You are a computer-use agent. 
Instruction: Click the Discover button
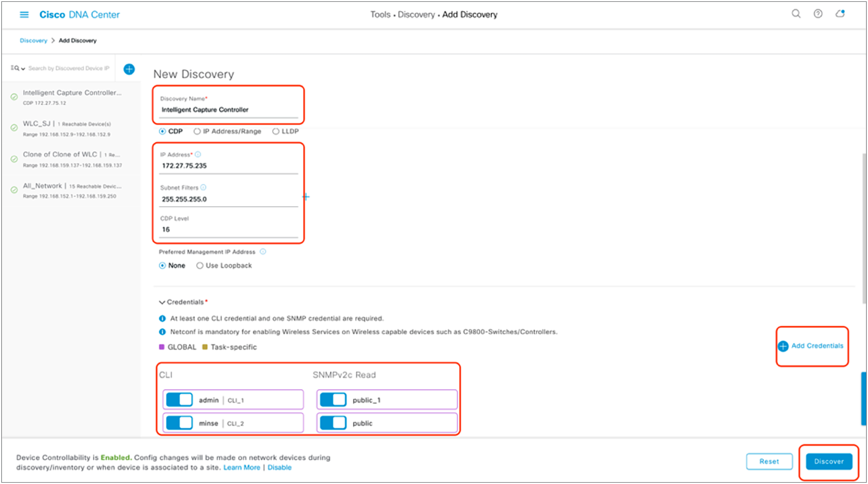[829, 462]
